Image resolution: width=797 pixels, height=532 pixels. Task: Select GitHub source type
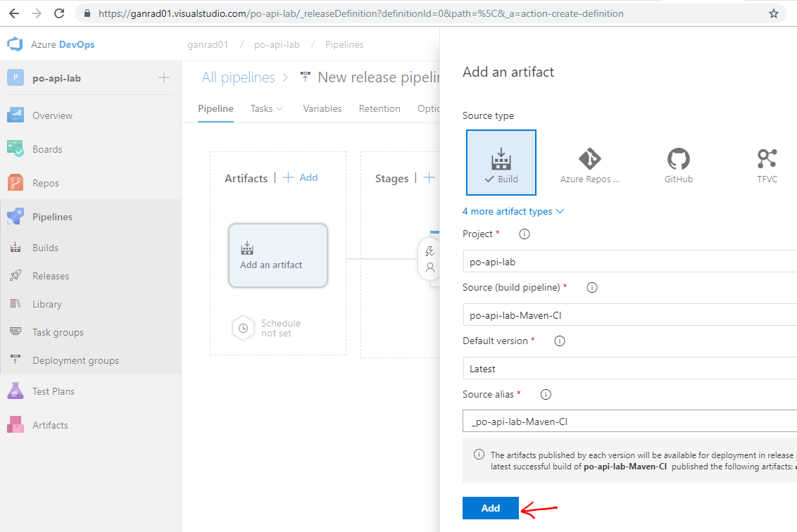pos(678,165)
